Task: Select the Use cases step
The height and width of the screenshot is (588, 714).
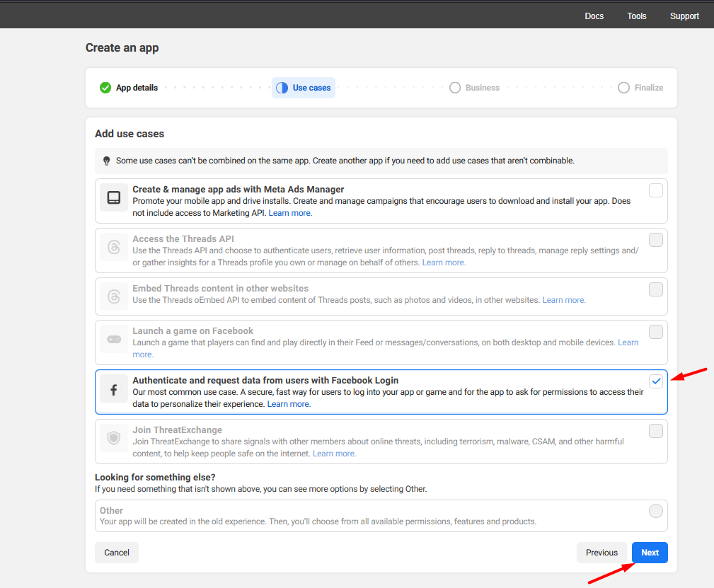Action: click(x=304, y=88)
